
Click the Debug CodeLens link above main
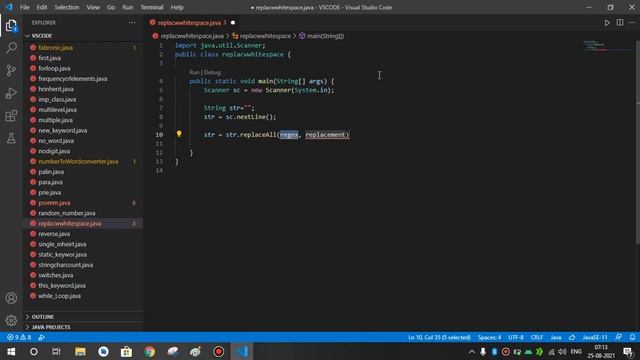[212, 72]
